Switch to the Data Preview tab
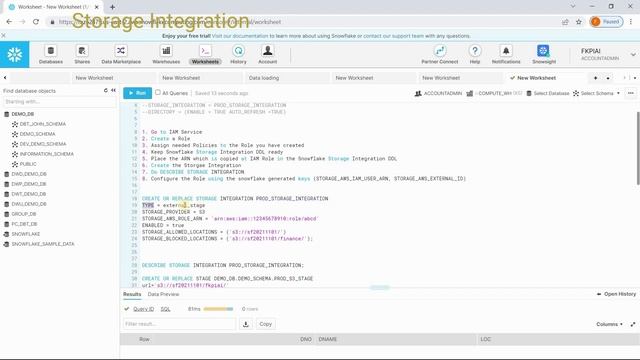Viewport: 640px width, 360px height. (x=163, y=294)
